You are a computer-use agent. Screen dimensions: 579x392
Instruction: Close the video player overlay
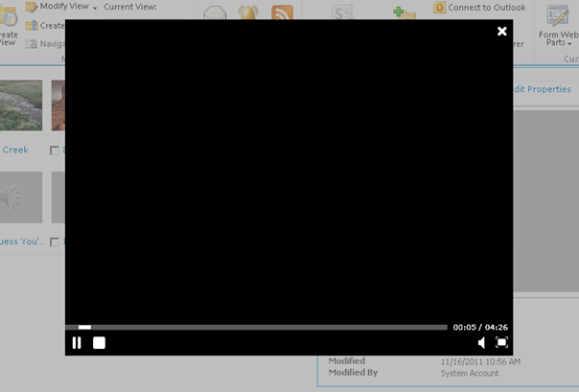click(x=501, y=31)
